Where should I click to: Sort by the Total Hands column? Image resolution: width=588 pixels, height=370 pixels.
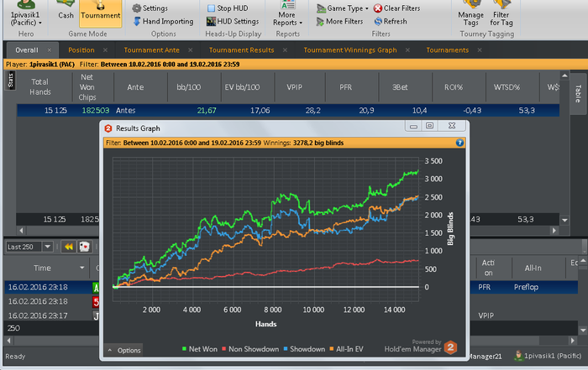[x=40, y=87]
